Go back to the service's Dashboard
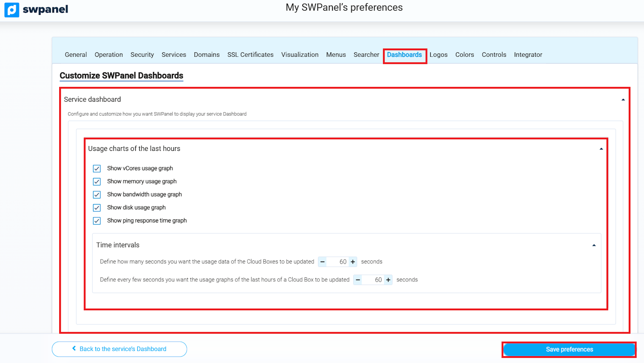The image size is (644, 363). 119,349
